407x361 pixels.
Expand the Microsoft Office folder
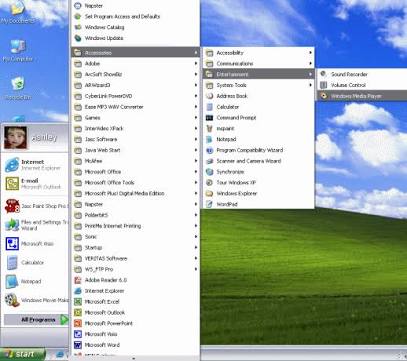pyautogui.click(x=135, y=172)
